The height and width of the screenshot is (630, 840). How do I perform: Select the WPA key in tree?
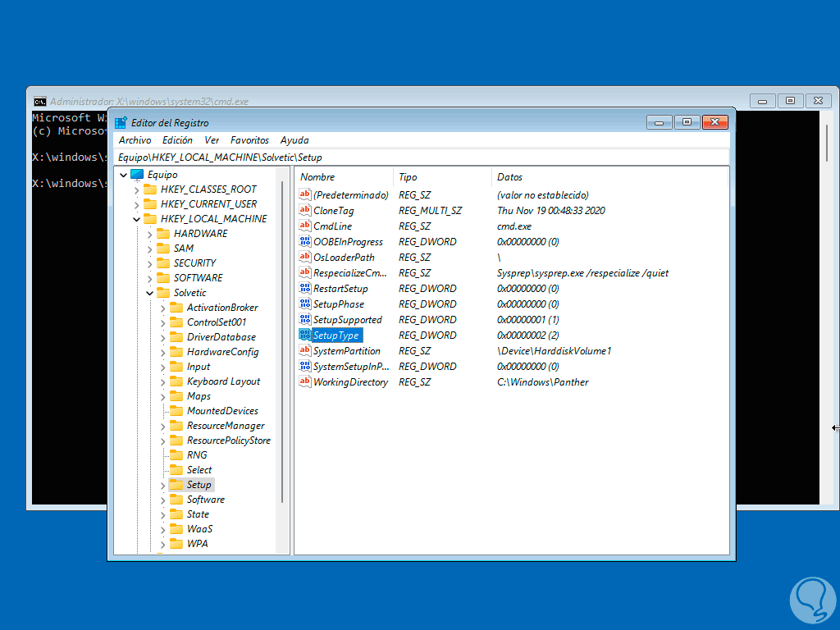pyautogui.click(x=197, y=544)
